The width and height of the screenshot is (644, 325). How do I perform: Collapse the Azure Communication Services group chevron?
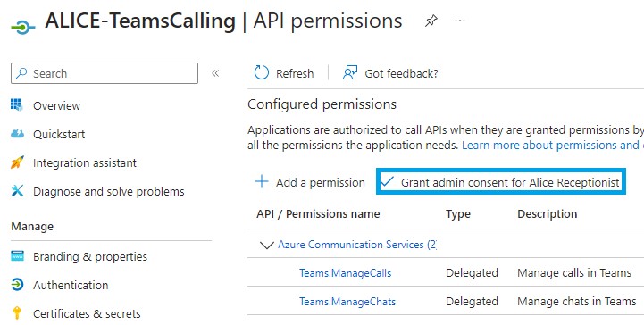(x=267, y=245)
